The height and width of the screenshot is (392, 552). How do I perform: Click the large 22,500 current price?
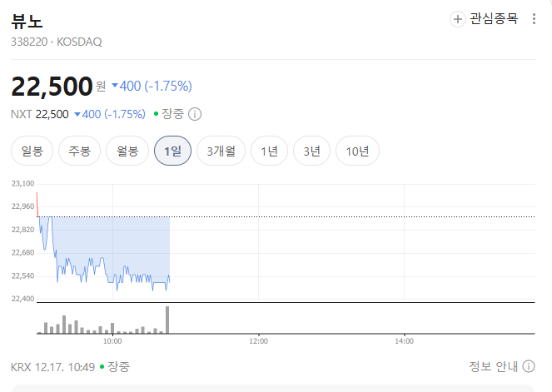tap(51, 86)
